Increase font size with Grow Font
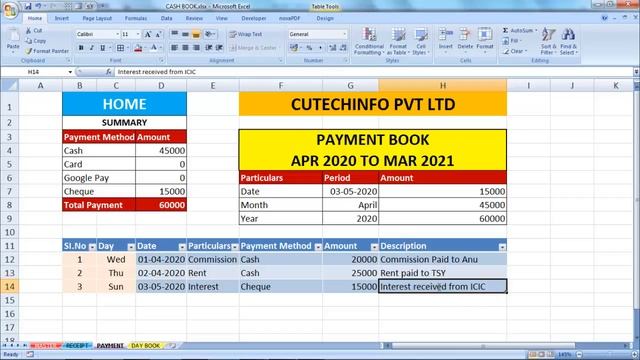This screenshot has height=360, width=640. point(148,34)
